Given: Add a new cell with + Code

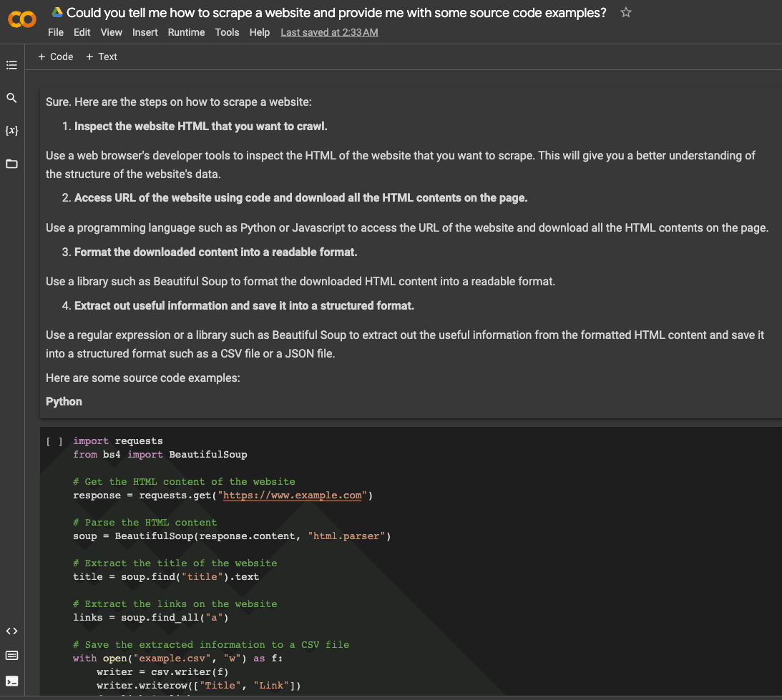Looking at the screenshot, I should (56, 56).
